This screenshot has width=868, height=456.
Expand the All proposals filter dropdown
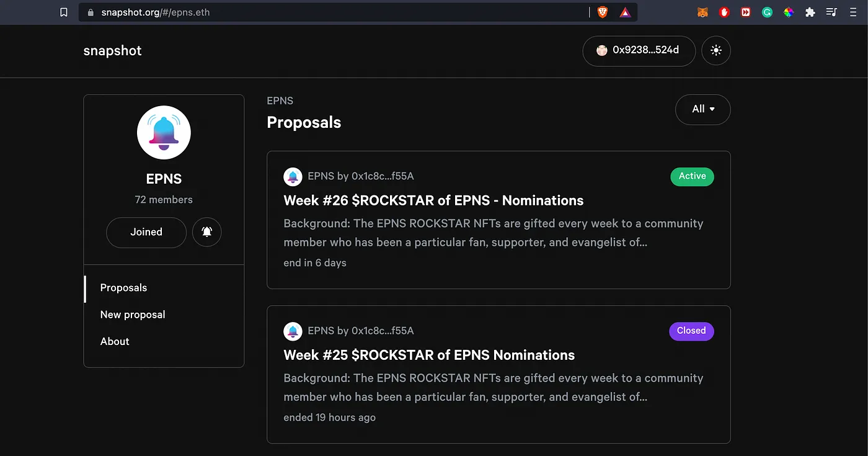tap(702, 109)
